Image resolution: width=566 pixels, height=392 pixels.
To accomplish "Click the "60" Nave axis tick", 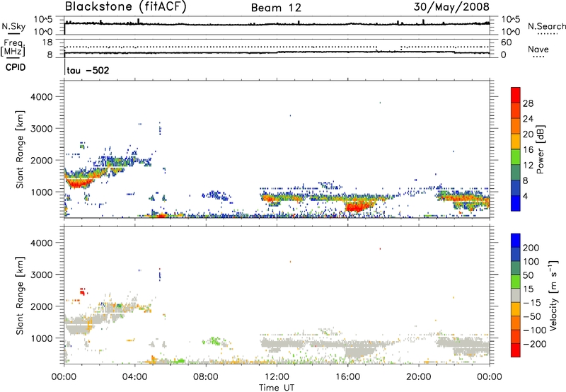I will 507,42.
